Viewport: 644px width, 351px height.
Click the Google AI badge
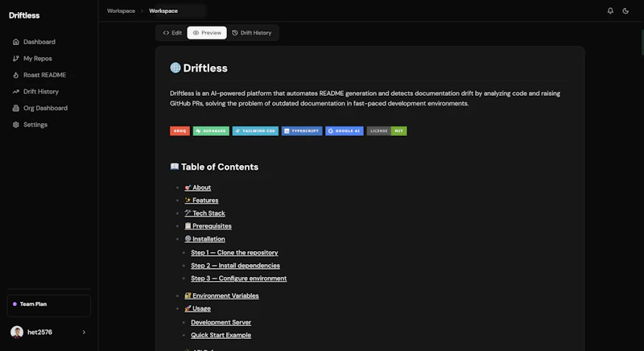[345, 131]
